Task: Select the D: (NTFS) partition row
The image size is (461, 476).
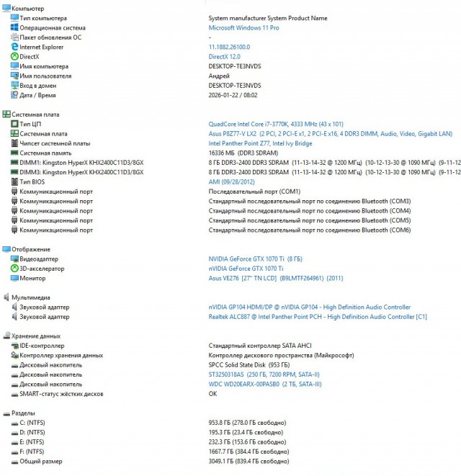Action: 32,432
